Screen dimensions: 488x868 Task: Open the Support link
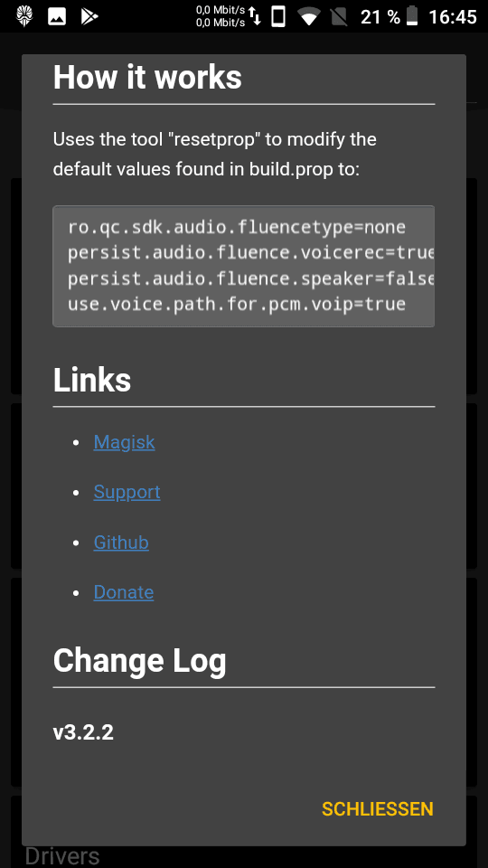click(127, 492)
